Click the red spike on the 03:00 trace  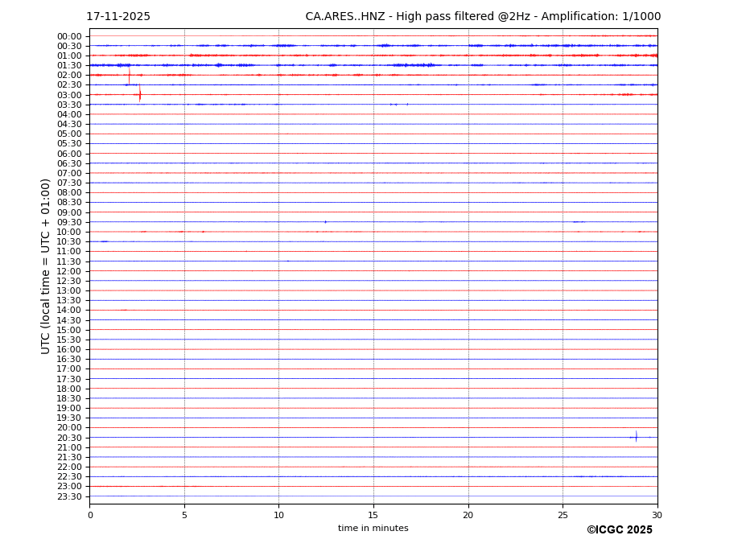point(140,94)
